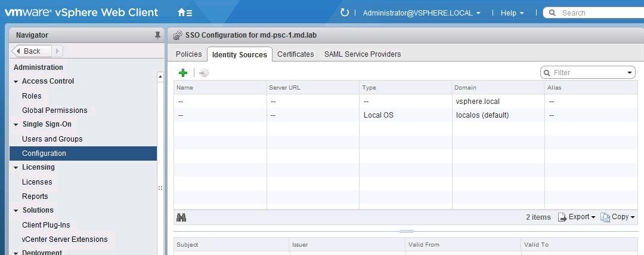The height and width of the screenshot is (255, 644).
Task: Switch to the Certificates tab
Action: [x=295, y=54]
